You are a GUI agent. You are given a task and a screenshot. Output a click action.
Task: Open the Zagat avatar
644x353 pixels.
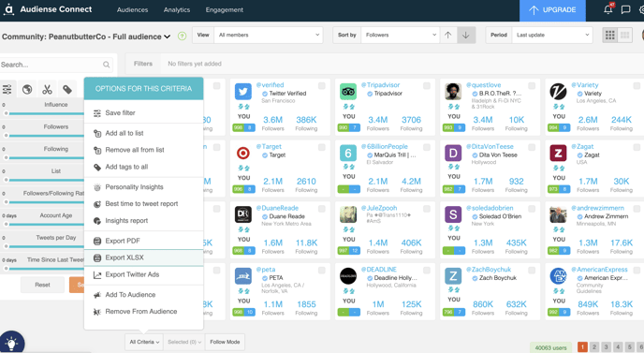click(558, 153)
